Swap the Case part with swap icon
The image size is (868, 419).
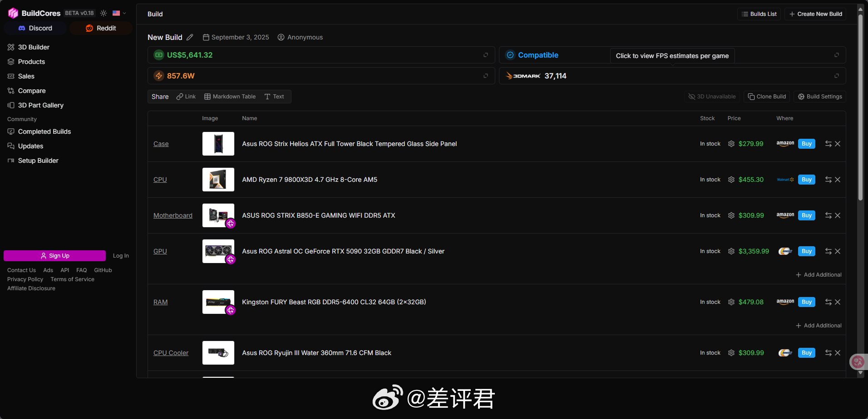829,144
